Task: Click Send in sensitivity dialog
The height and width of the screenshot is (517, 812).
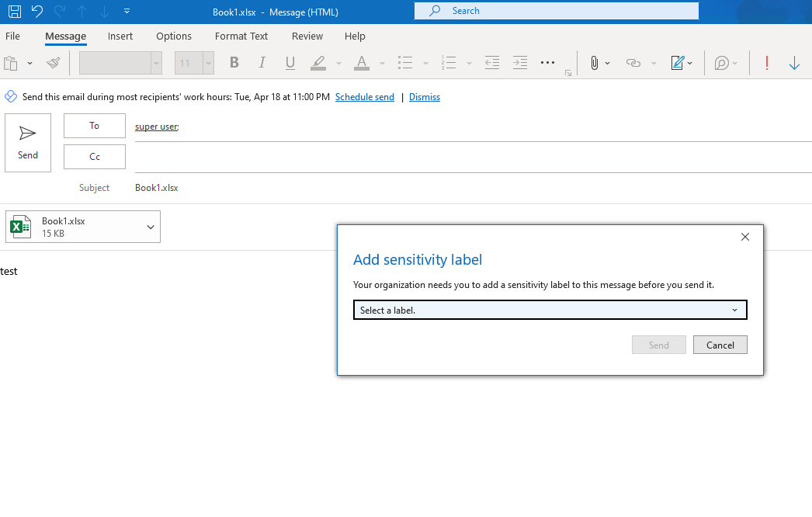Action: point(659,345)
